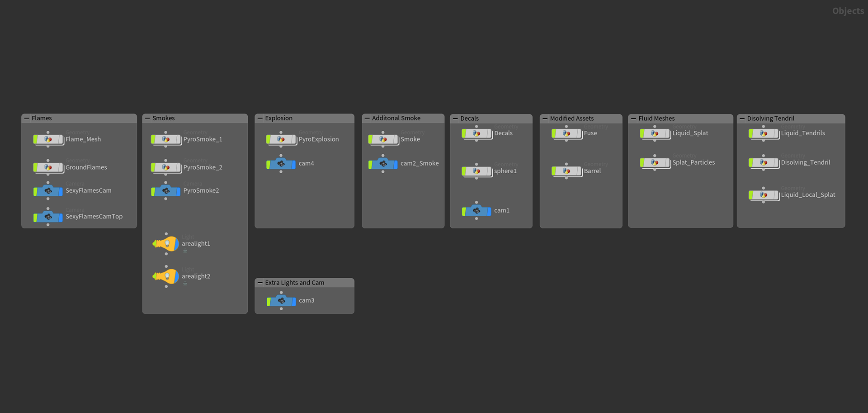Select the Liquid_Tendrils geometry node icon
The image size is (868, 413).
[764, 133]
